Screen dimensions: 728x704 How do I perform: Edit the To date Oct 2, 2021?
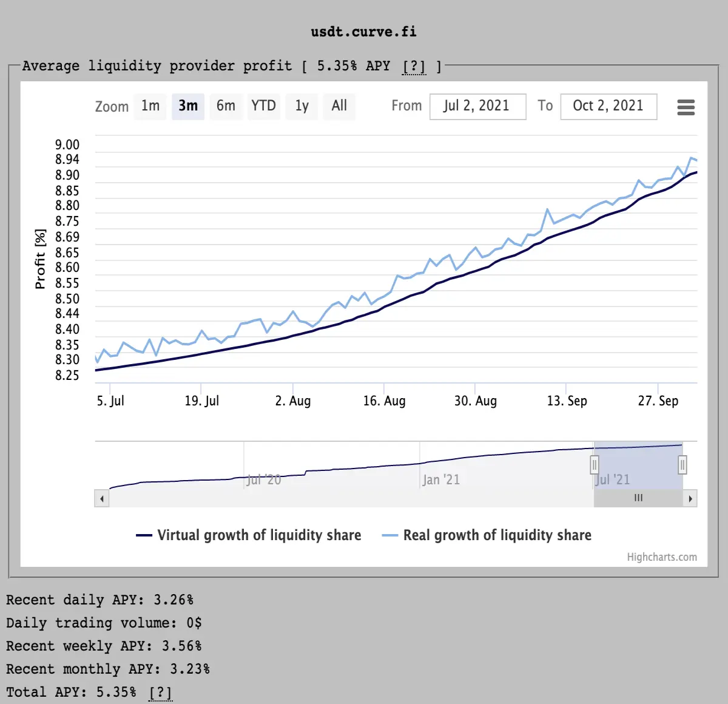(608, 106)
